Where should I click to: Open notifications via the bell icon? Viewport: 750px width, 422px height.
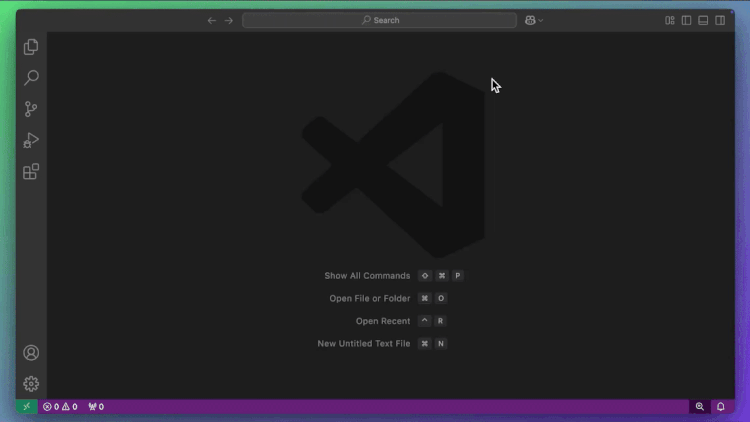(x=720, y=407)
